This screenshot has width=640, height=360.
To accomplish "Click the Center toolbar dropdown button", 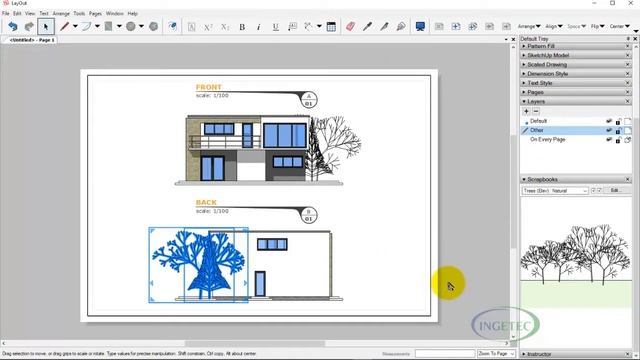I will click(x=619, y=27).
